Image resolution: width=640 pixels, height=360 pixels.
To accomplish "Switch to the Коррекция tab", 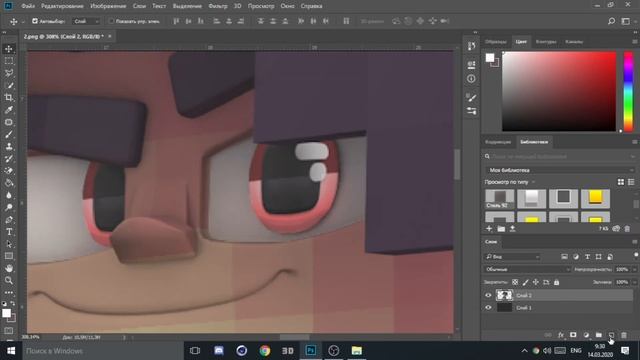I will pyautogui.click(x=498, y=142).
